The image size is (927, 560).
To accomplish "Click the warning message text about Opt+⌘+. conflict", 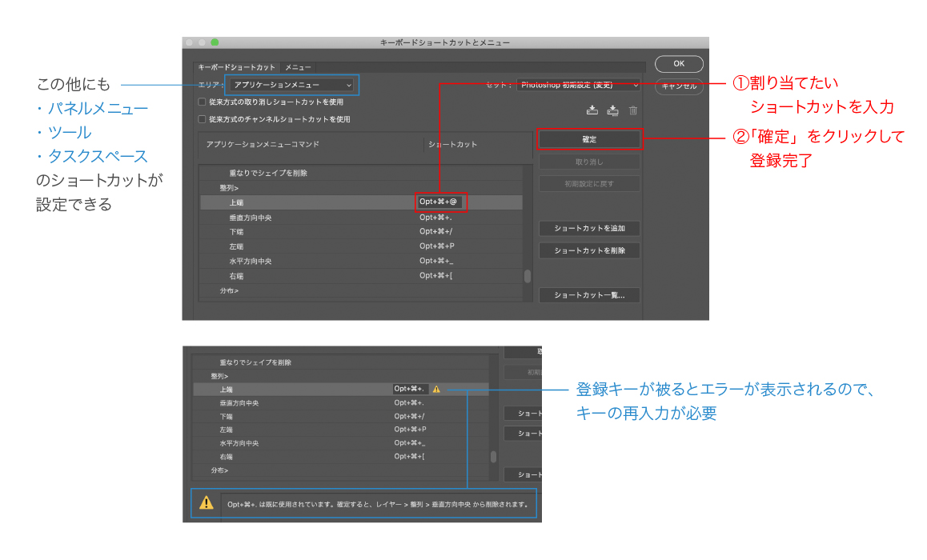I will pyautogui.click(x=378, y=505).
